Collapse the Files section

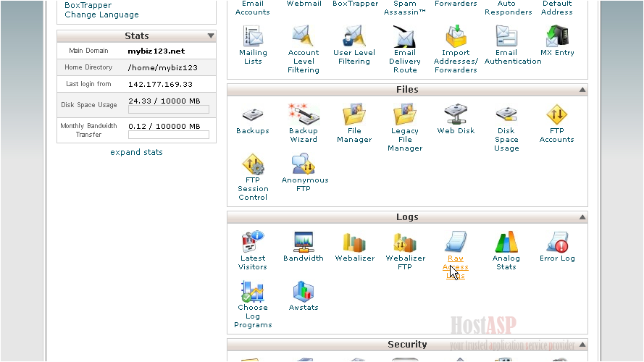tap(582, 90)
